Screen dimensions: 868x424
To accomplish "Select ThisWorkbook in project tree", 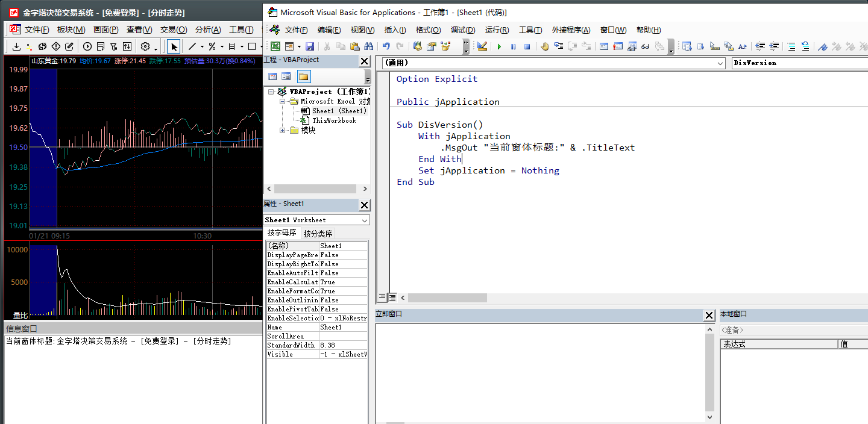I will pos(334,120).
